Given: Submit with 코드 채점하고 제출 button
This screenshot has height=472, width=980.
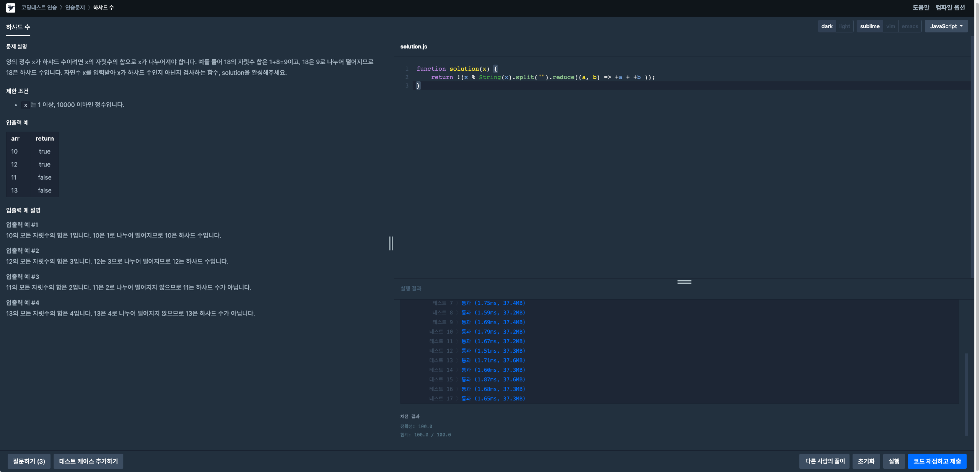Looking at the screenshot, I should click(x=937, y=461).
